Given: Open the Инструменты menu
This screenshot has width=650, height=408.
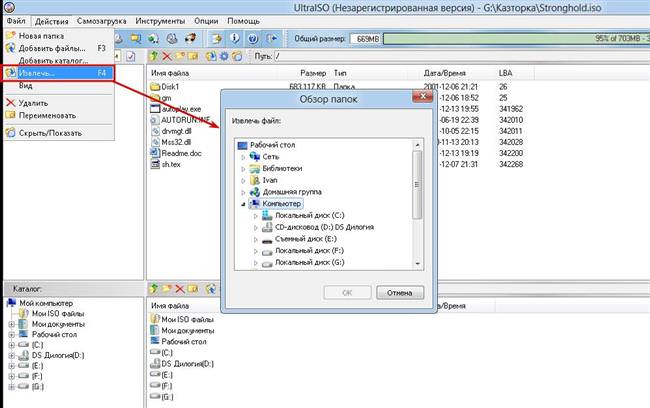Looking at the screenshot, I should (160, 21).
